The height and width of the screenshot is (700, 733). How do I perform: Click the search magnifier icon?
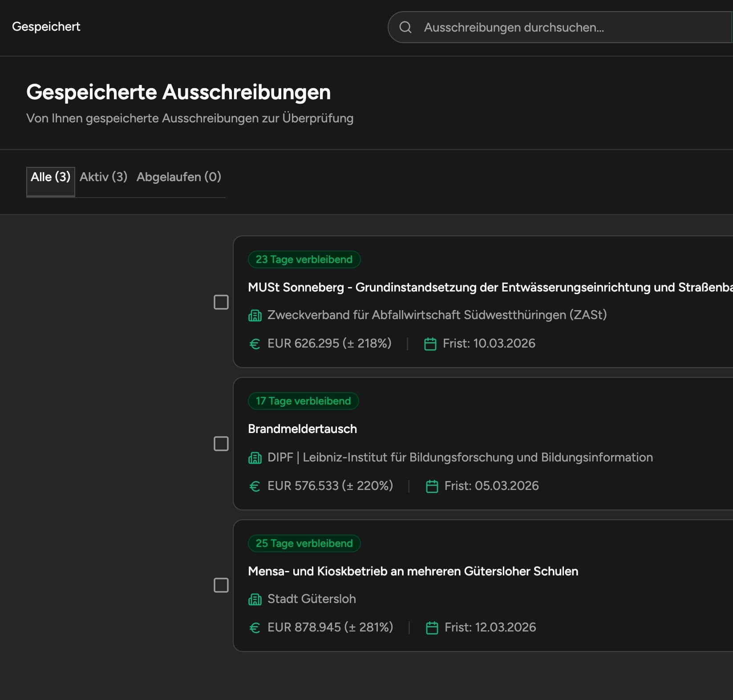pyautogui.click(x=405, y=27)
